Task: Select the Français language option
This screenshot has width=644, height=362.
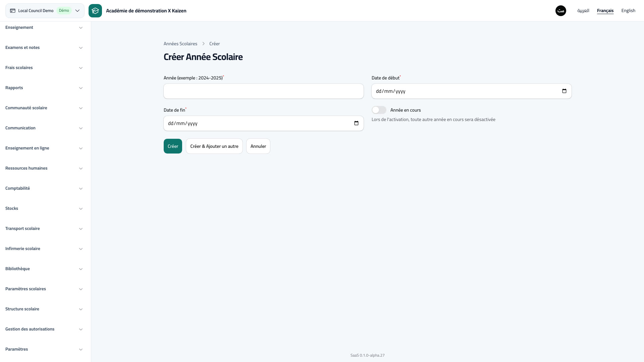Action: click(605, 11)
